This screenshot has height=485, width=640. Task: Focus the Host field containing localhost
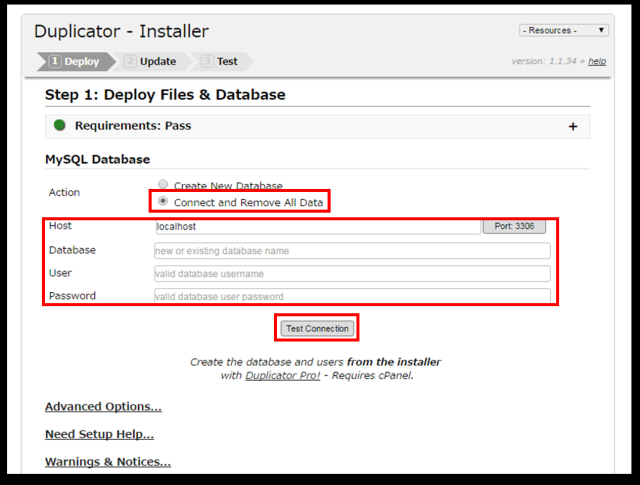pyautogui.click(x=318, y=227)
